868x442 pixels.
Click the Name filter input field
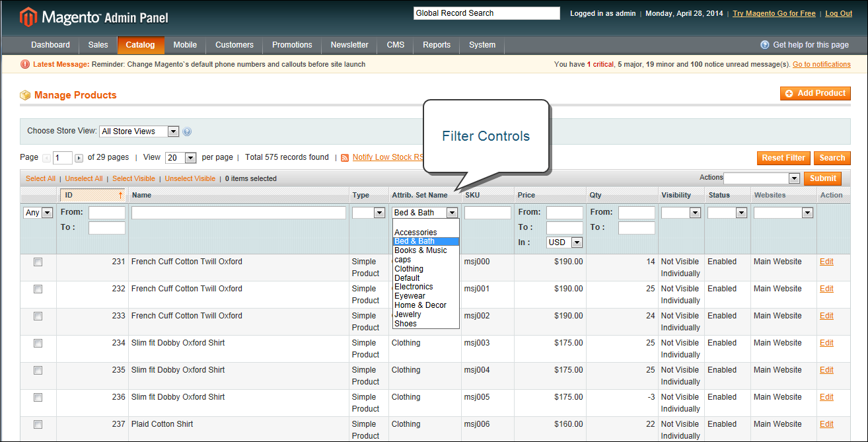238,213
